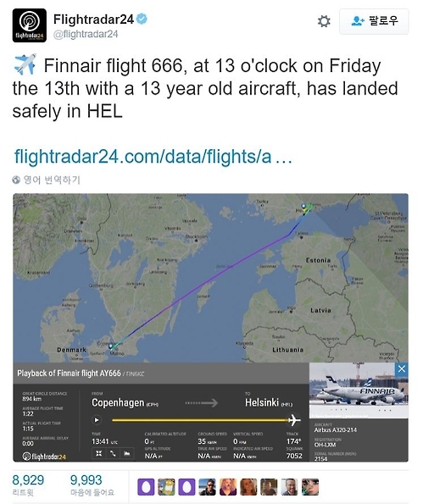Click the airplane playback position marker

(x=294, y=420)
